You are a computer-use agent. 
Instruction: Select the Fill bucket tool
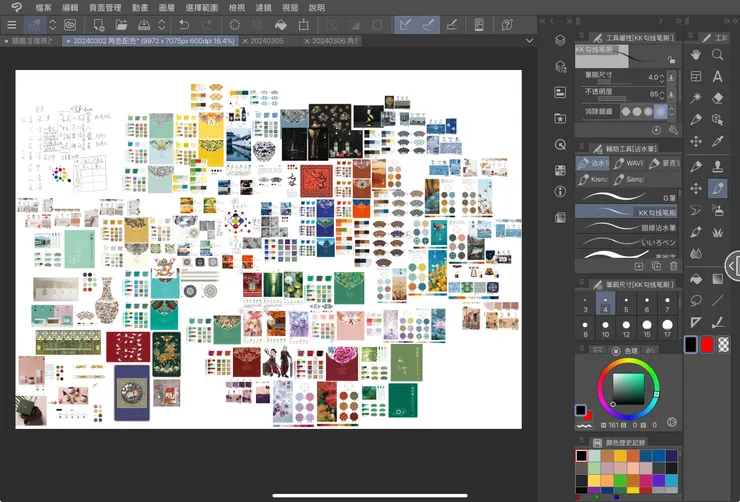pos(695,278)
